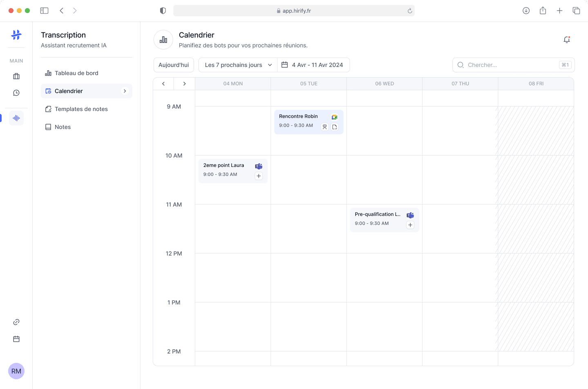This screenshot has height=389, width=588.
Task: Go to previous week with left arrow
Action: coord(163,84)
